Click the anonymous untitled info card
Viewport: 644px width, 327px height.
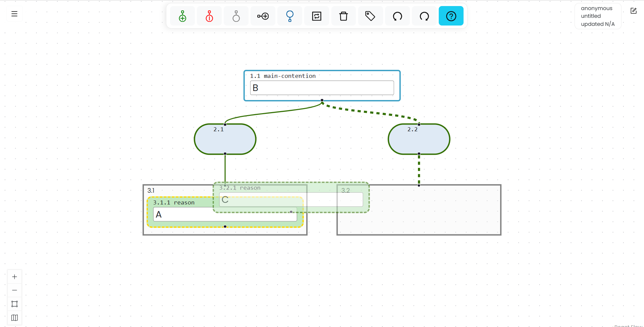(598, 16)
